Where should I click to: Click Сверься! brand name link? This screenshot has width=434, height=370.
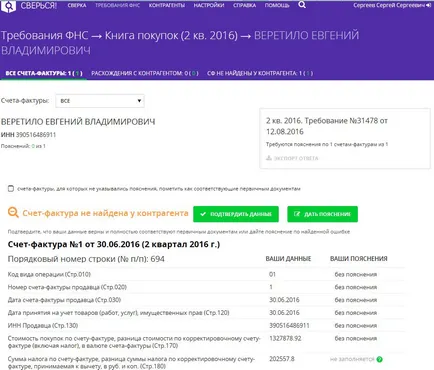click(x=39, y=6)
